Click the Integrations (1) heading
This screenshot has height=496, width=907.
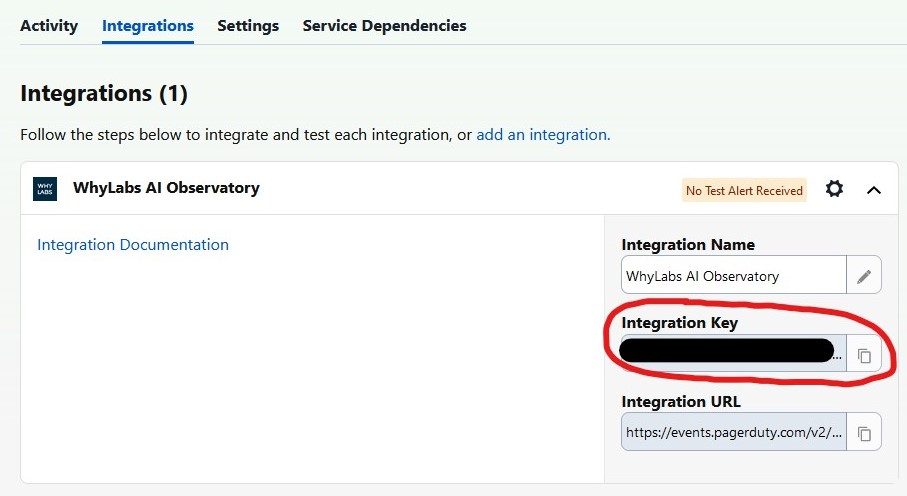pyautogui.click(x=104, y=94)
